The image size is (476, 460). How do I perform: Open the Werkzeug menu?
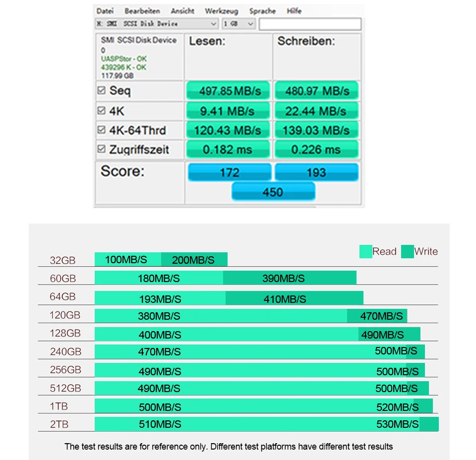[221, 11]
